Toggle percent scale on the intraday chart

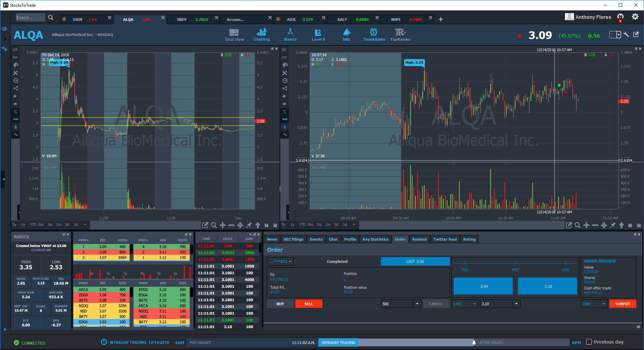285,111
